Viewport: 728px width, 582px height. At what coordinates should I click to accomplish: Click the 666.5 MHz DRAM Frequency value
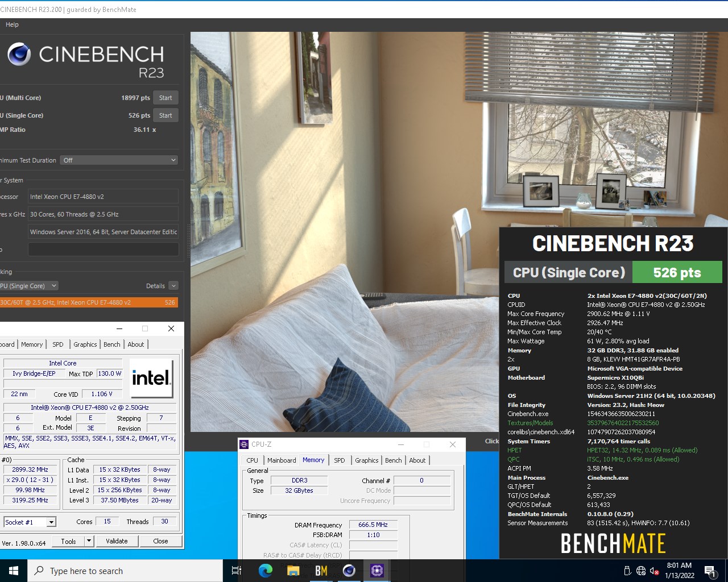373,525
